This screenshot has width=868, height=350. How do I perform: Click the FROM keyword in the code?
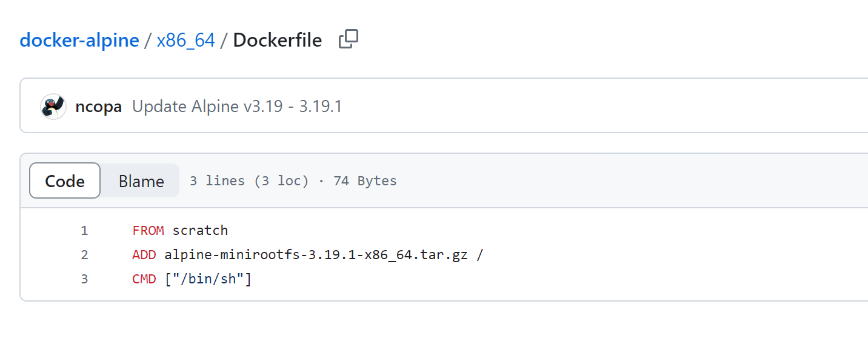[148, 230]
